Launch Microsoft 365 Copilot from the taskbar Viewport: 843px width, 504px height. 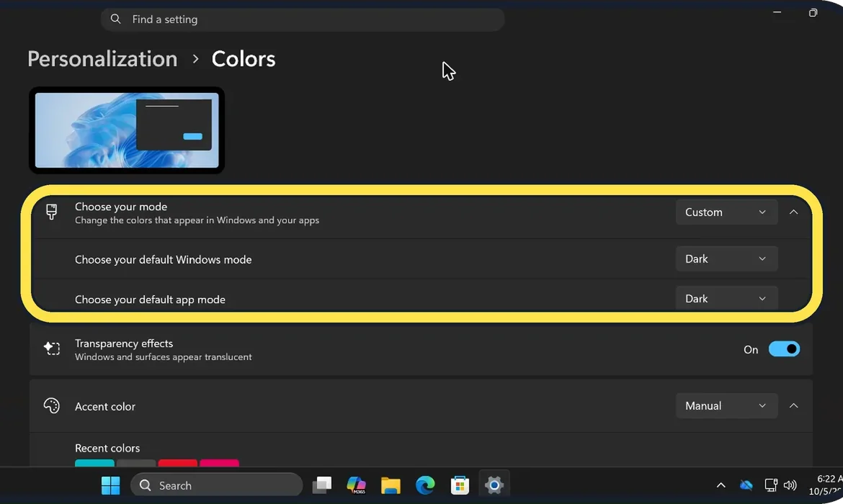pyautogui.click(x=357, y=485)
